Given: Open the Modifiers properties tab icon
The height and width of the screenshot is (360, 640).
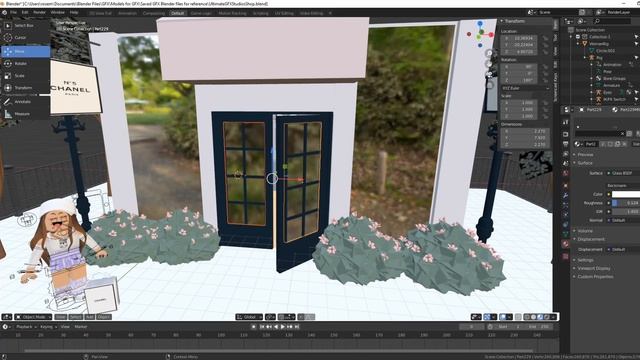Looking at the screenshot, I should 565,195.
